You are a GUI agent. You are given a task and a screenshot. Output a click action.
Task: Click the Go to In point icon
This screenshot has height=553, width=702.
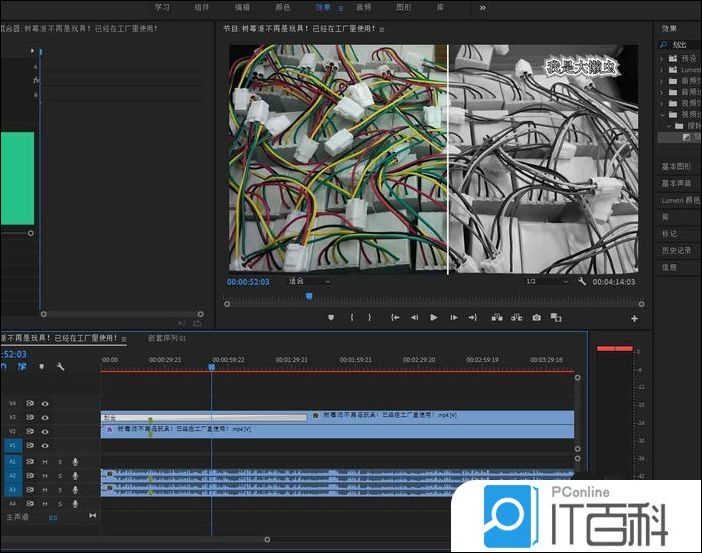[395, 317]
